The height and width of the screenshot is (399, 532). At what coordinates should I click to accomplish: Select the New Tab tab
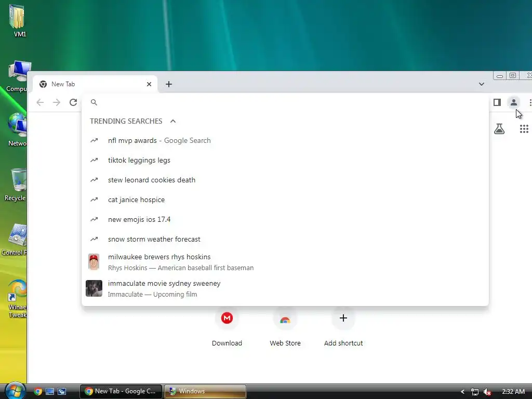coord(95,84)
